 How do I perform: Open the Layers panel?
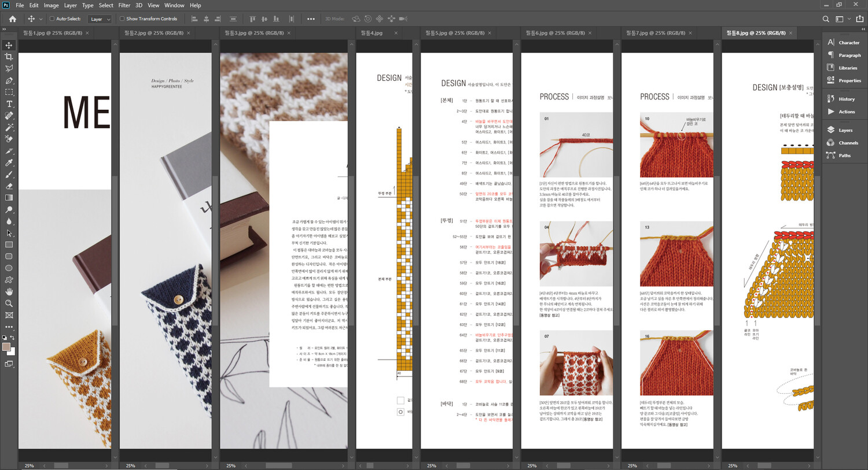point(845,130)
